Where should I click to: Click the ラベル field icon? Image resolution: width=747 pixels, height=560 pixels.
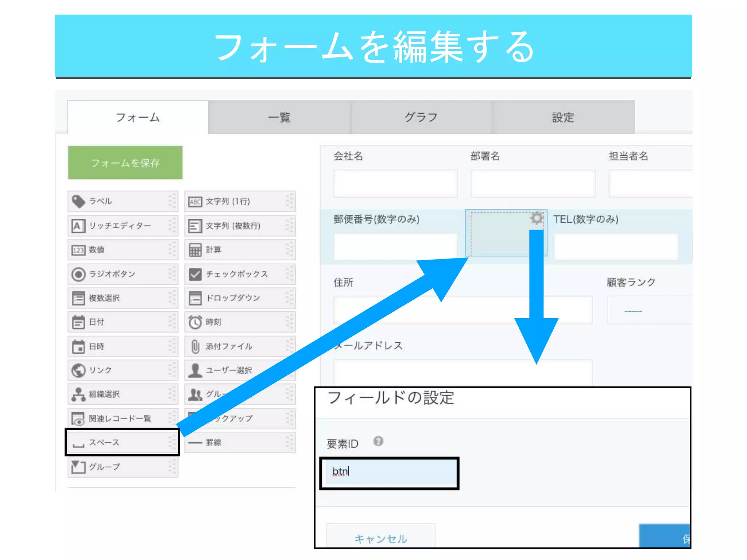click(x=78, y=201)
